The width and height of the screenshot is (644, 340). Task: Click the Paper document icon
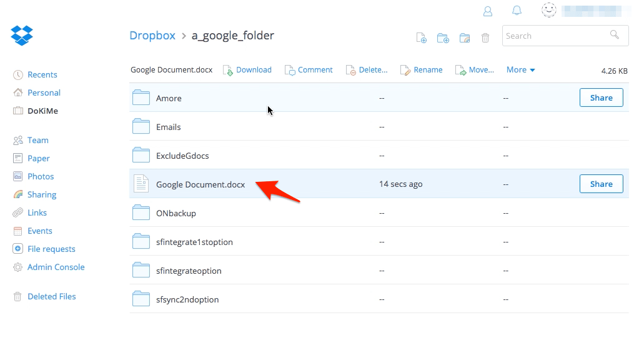pos(17,158)
